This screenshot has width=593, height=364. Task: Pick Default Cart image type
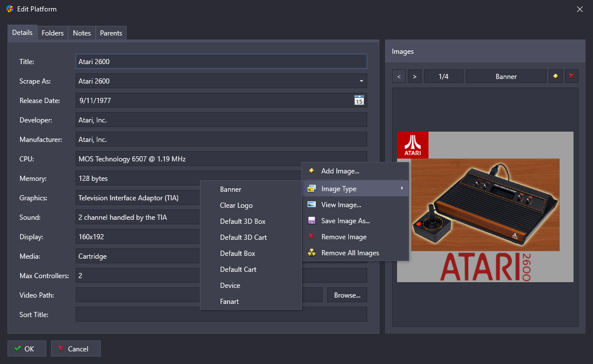(251, 269)
